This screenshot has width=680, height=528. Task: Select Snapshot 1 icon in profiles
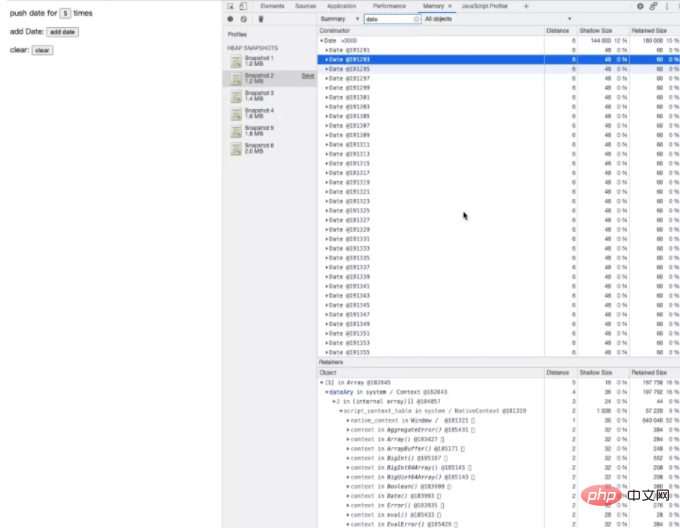pyautogui.click(x=236, y=61)
